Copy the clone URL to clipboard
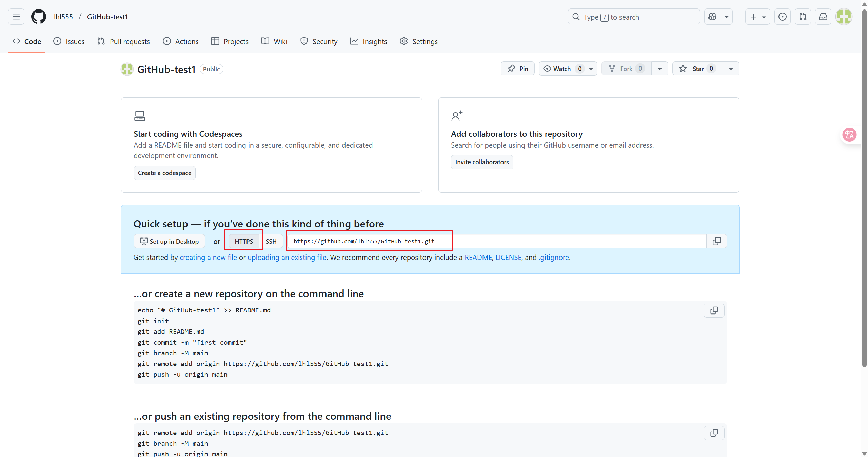 (x=717, y=241)
